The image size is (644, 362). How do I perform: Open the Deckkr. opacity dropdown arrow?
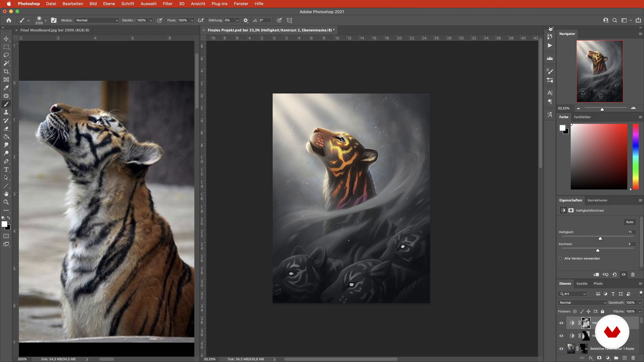(x=151, y=20)
